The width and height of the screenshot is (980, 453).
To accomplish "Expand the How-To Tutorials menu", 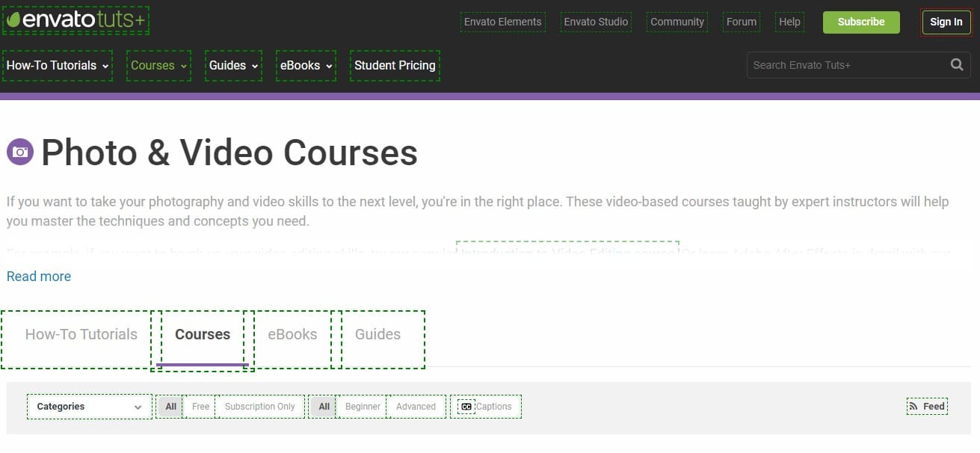I will pyautogui.click(x=58, y=66).
